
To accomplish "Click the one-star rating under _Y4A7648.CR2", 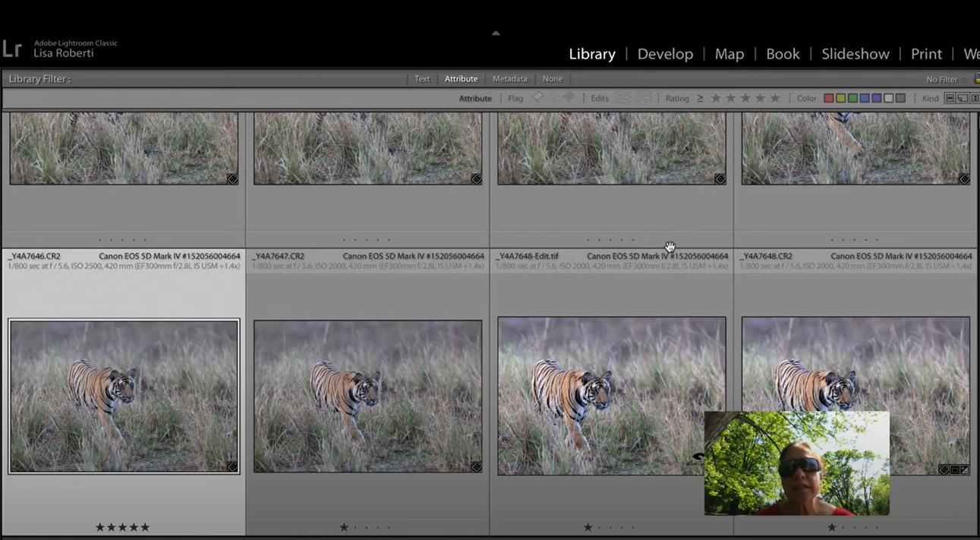I will (x=832, y=527).
